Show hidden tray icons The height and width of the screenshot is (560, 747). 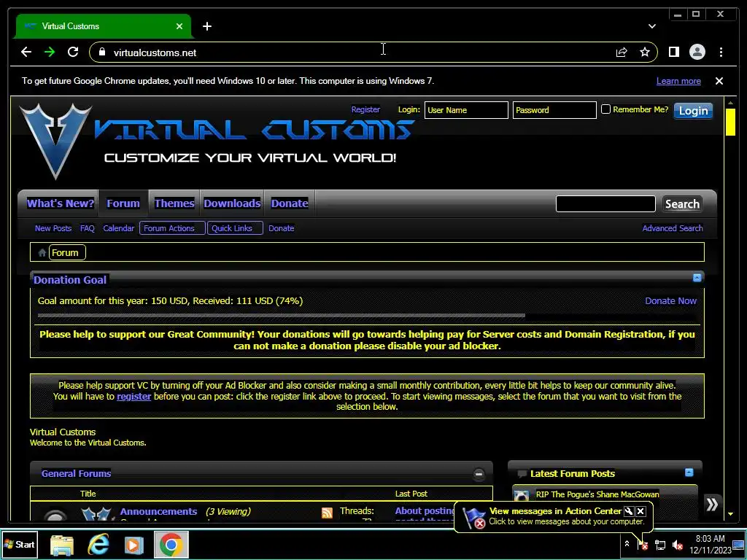click(627, 544)
